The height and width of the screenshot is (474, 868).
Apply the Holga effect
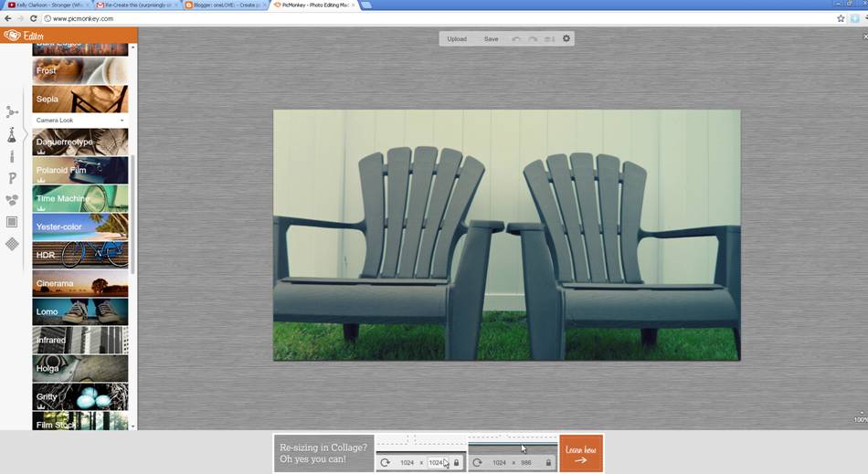point(80,368)
